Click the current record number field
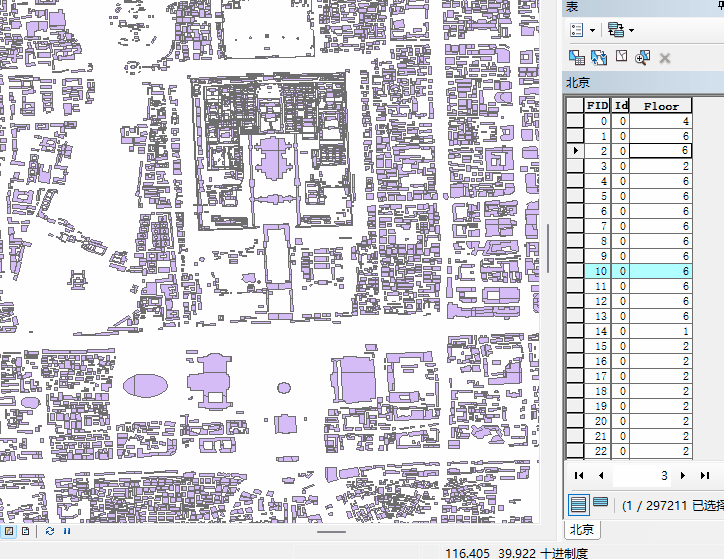724x559 pixels. [642, 475]
